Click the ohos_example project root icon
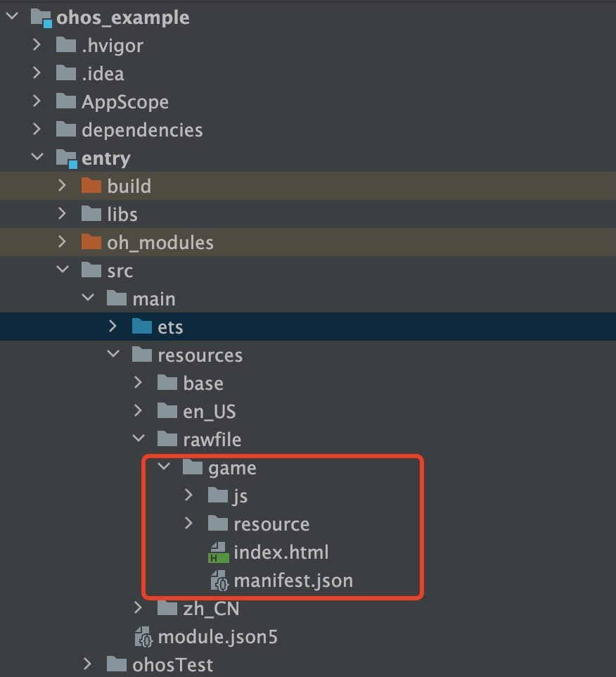 (41, 18)
